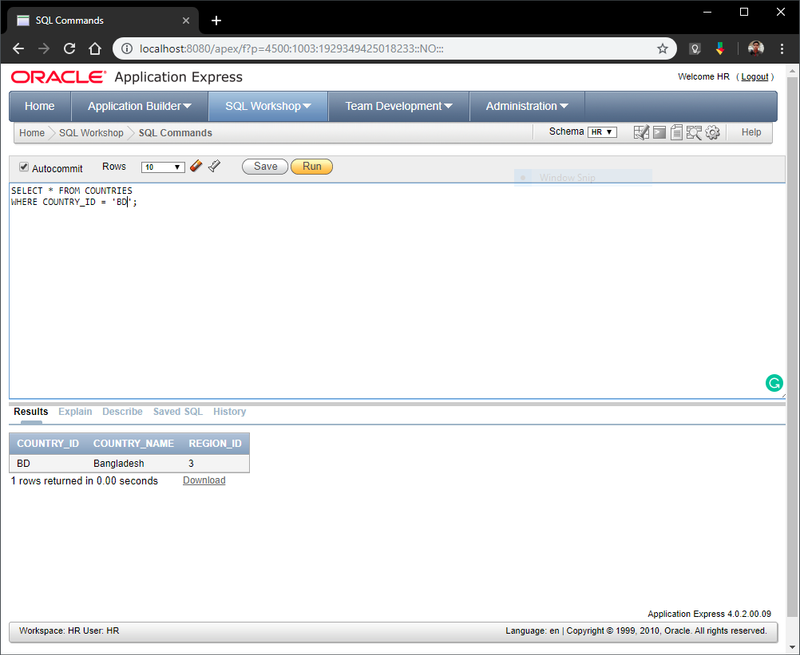The width and height of the screenshot is (800, 655).
Task: Expand the Application Builder menu arrow
Action: coord(187,106)
